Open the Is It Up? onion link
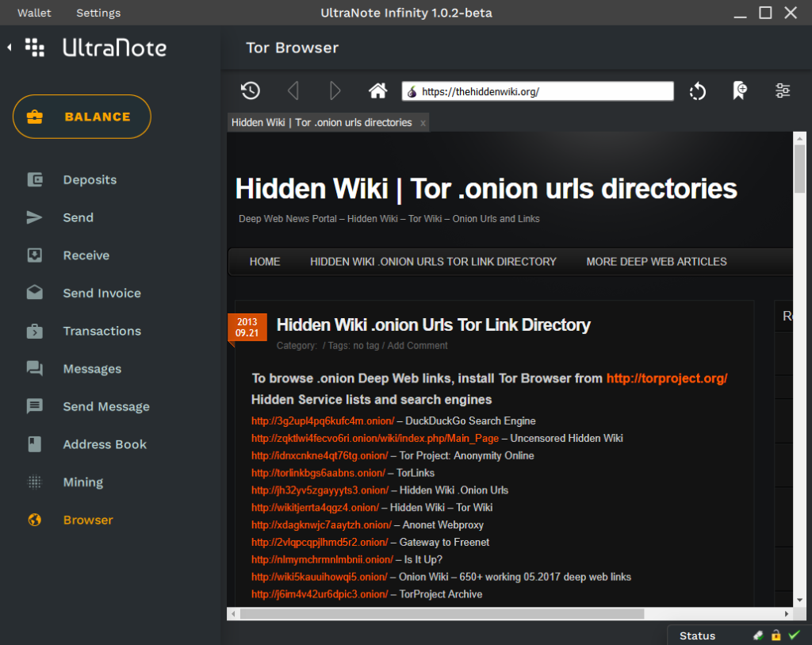The image size is (812, 645). point(322,559)
